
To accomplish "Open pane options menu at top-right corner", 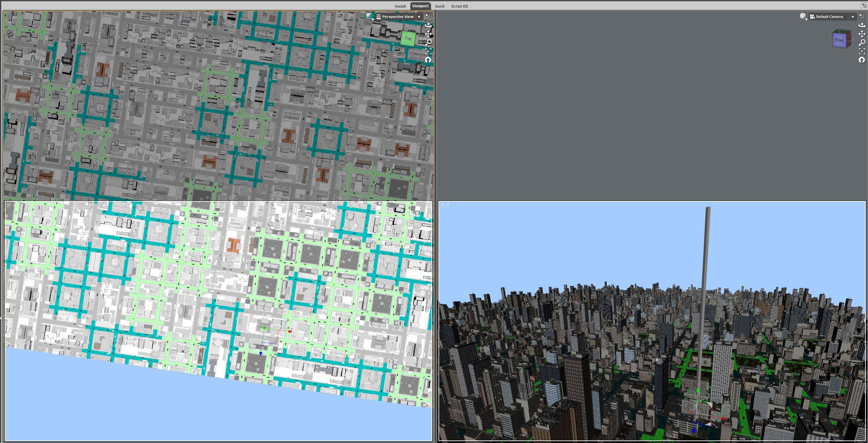I will click(x=865, y=5).
